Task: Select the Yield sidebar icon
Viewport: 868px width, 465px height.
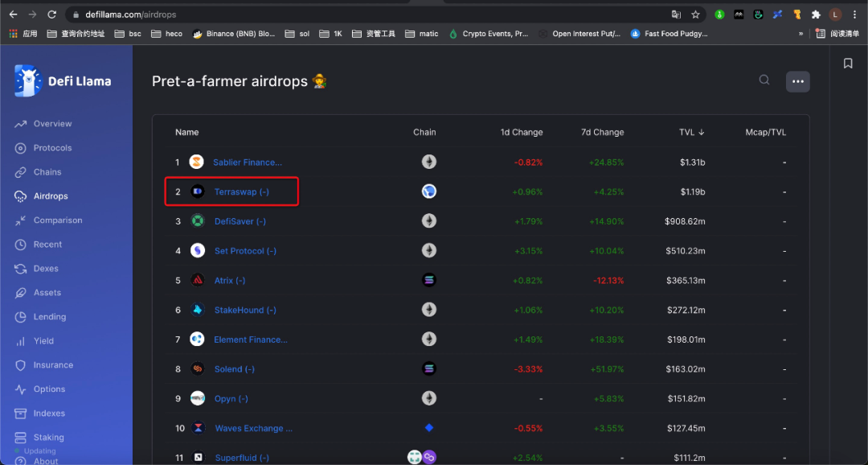Action: tap(21, 341)
